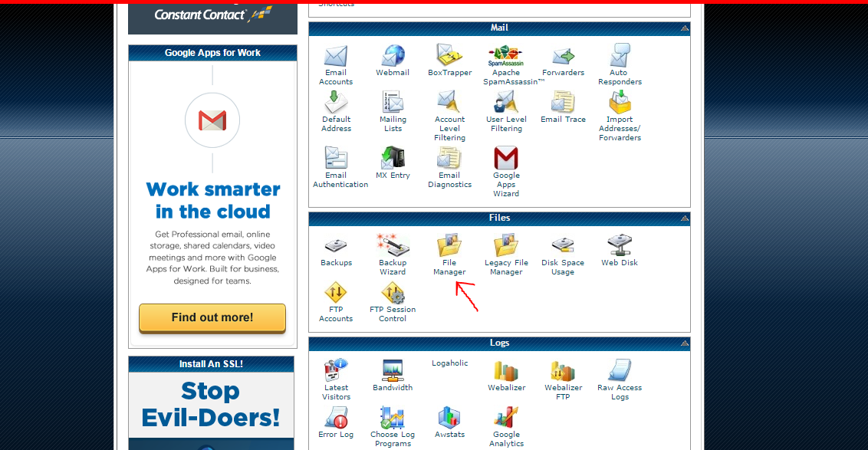Open Apache SpamAssassin
This screenshot has height=450, width=868.
506,65
